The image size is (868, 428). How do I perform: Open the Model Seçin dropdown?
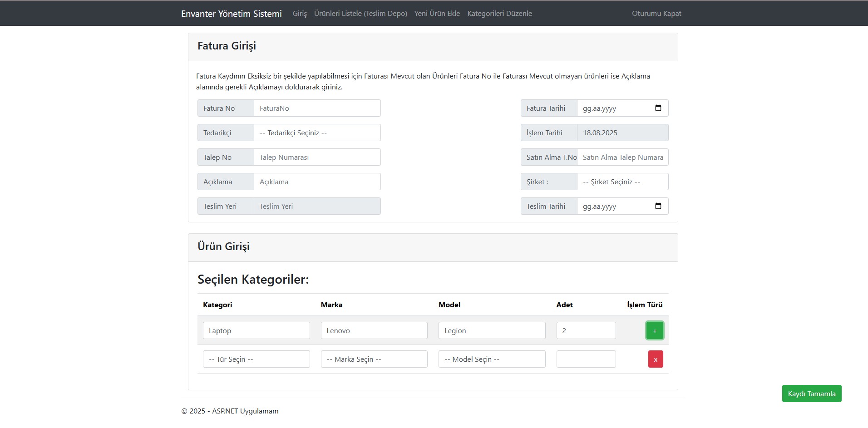coord(491,359)
